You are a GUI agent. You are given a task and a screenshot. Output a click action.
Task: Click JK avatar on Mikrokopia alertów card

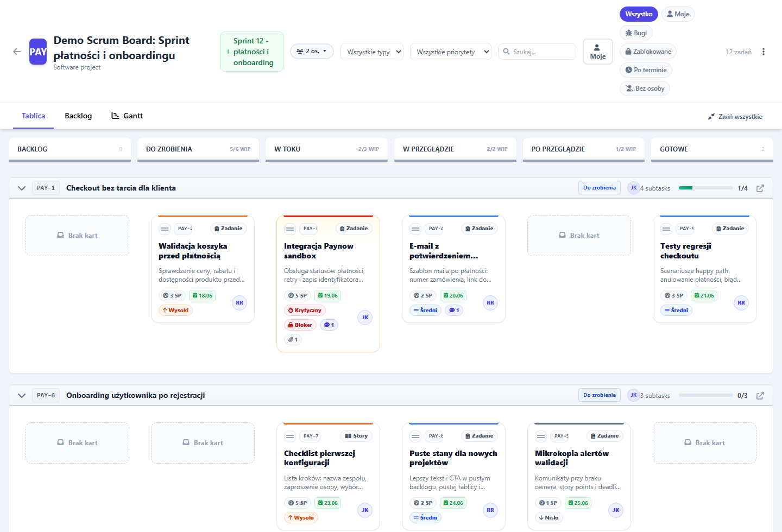click(x=616, y=510)
